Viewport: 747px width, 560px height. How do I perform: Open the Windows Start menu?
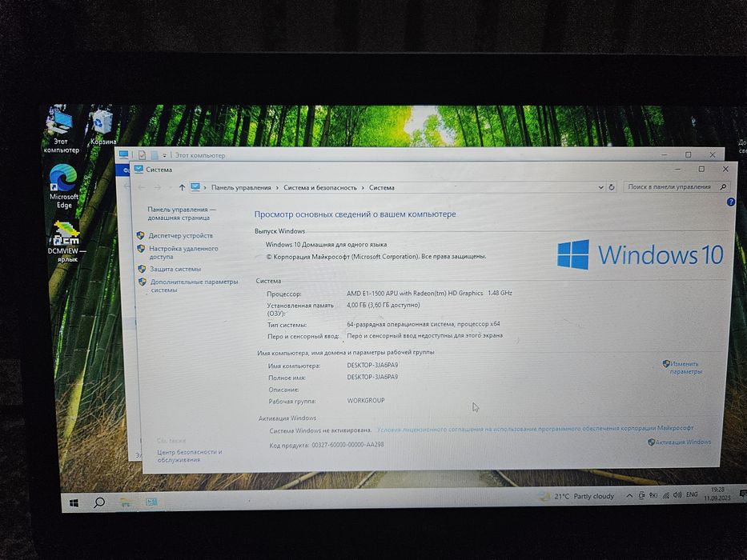74,503
